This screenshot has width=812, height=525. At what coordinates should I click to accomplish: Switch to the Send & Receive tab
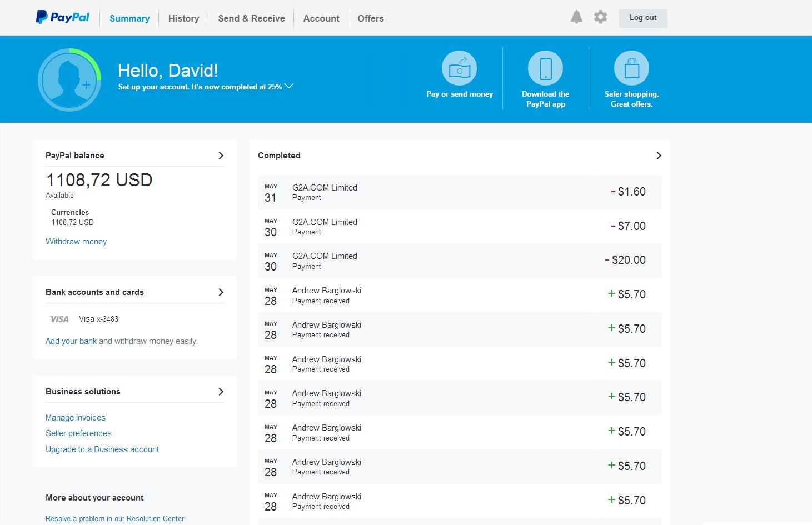[x=251, y=18]
